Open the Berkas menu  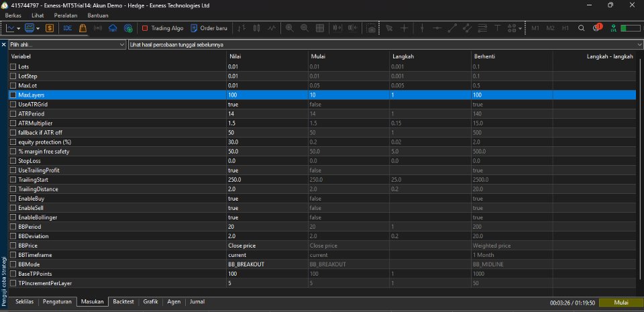[x=13, y=15]
